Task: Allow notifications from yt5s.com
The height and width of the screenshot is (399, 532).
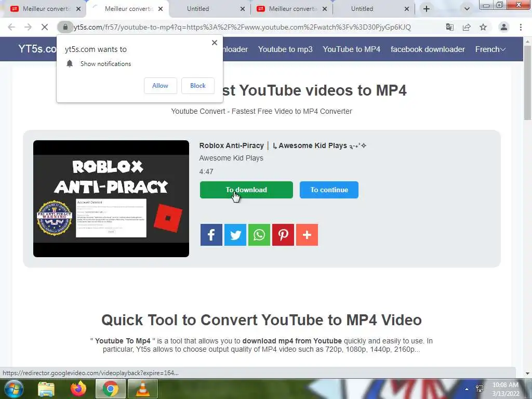Action: coord(160,86)
